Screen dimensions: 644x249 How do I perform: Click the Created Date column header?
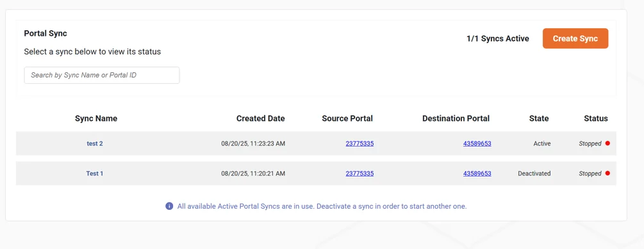pyautogui.click(x=260, y=118)
